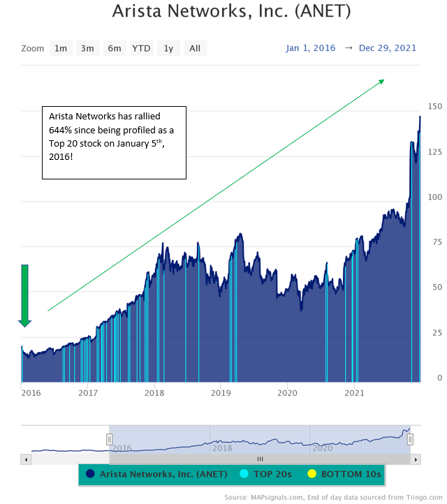The width and height of the screenshot is (447, 504).
Task: Toggle the BOTTOM 10s legend series
Action: coord(344,474)
